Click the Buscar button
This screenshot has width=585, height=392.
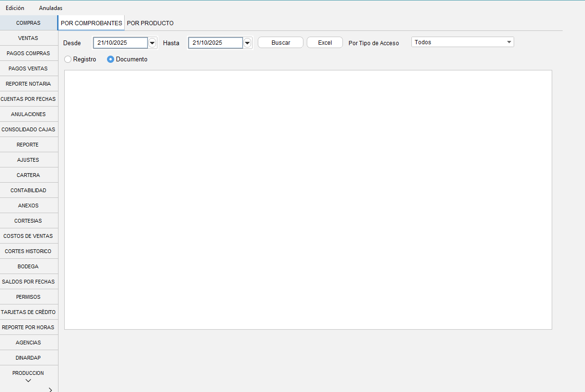click(281, 43)
